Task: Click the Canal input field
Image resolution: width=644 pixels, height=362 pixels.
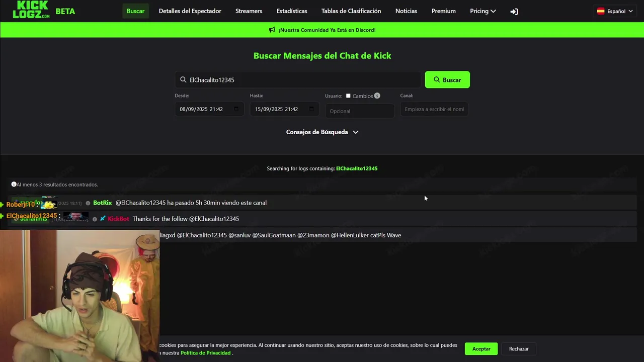Action: (434, 109)
